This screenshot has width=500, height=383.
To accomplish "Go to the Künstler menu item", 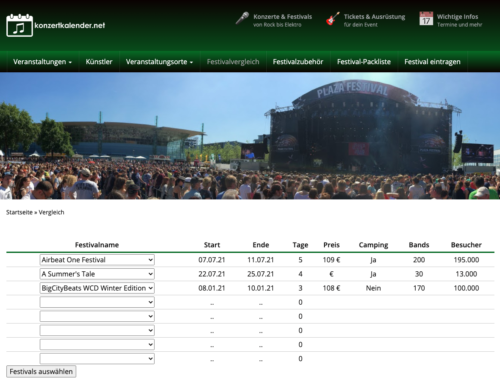I will 99,62.
